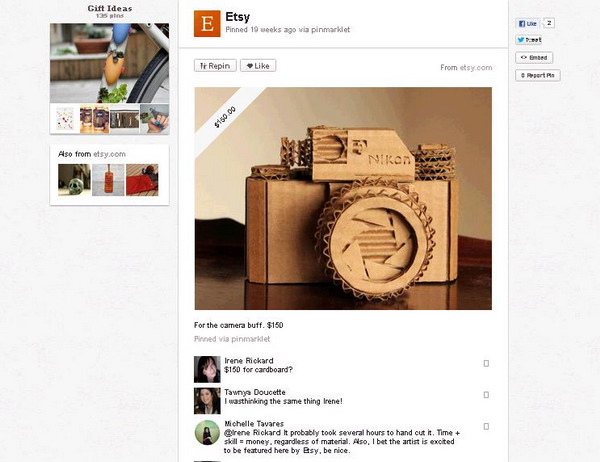This screenshot has height=462, width=600.
Task: Click the small icon beside Michelle Tavares's comment
Action: (x=486, y=426)
